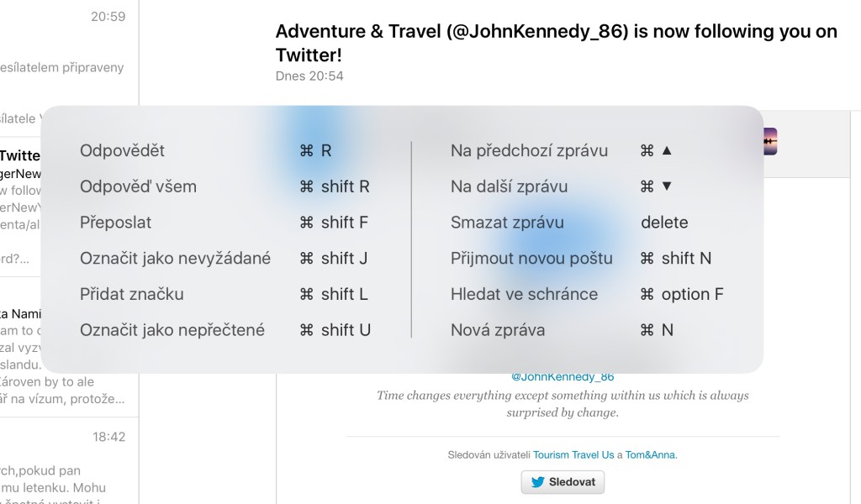Screen dimensions: 861x504
Task: Open the @JohnKennedy_86 profile link
Action: point(563,377)
